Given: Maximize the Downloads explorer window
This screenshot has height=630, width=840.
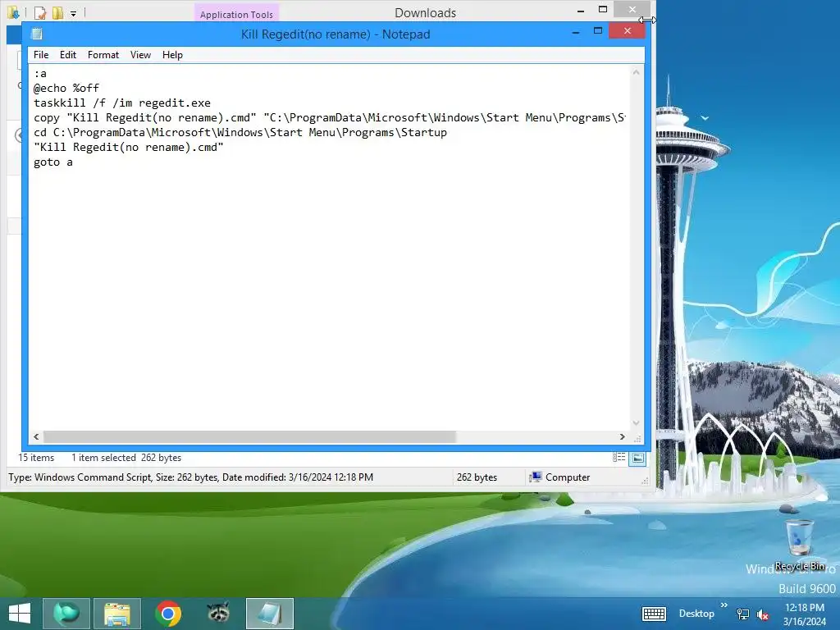Looking at the screenshot, I should tap(603, 9).
